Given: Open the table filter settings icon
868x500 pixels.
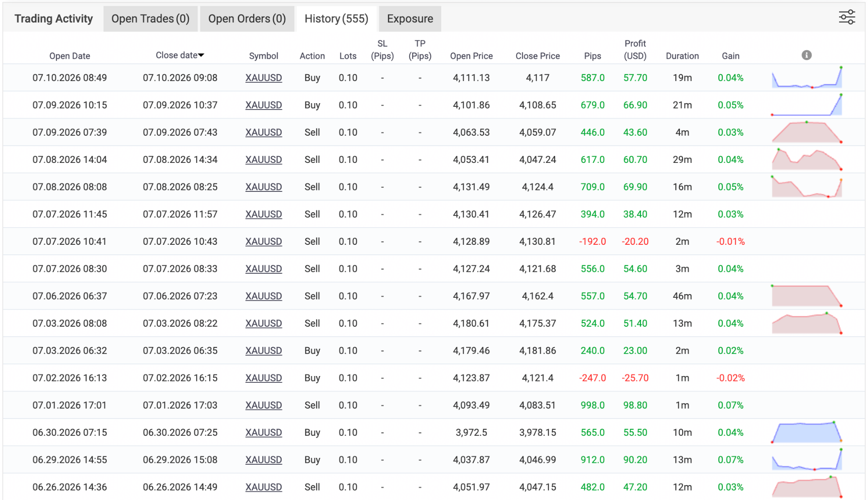Looking at the screenshot, I should tap(847, 18).
